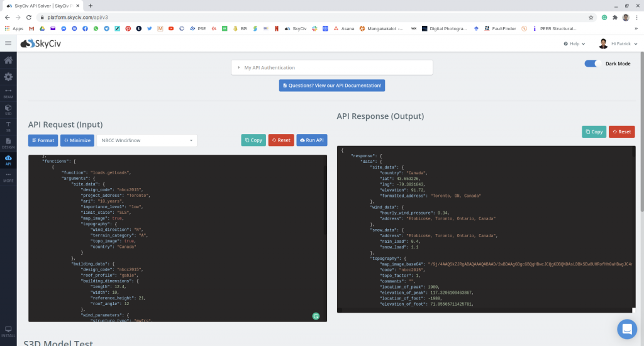This screenshot has height=346, width=644.
Task: Open the chat support bubble
Action: tap(626, 328)
